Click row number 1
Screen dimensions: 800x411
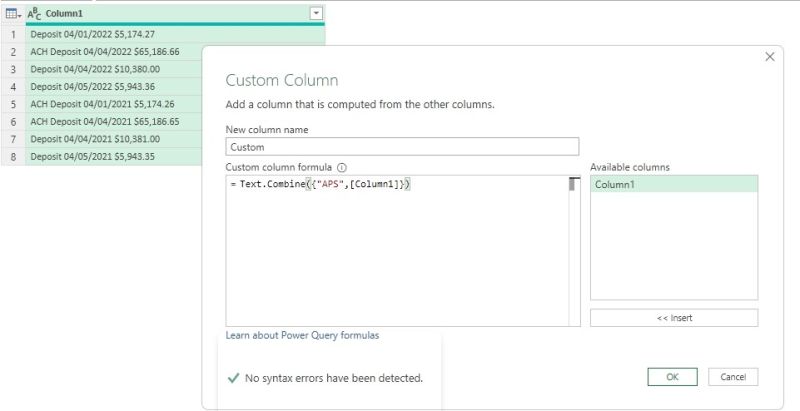(13, 34)
